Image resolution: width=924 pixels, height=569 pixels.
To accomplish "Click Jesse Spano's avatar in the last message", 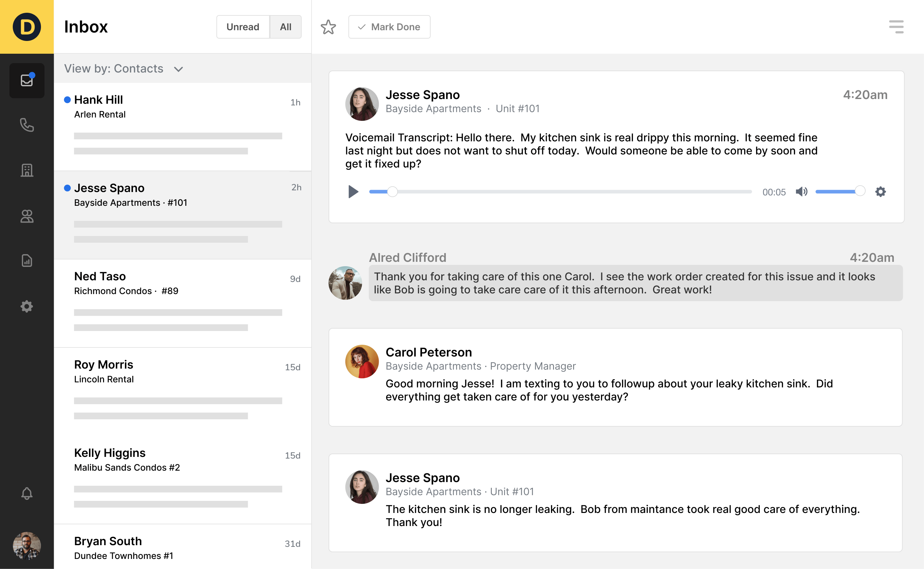I will pyautogui.click(x=362, y=487).
